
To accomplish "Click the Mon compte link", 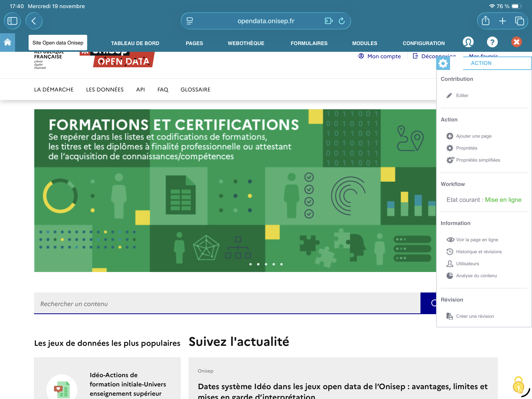I will (384, 56).
